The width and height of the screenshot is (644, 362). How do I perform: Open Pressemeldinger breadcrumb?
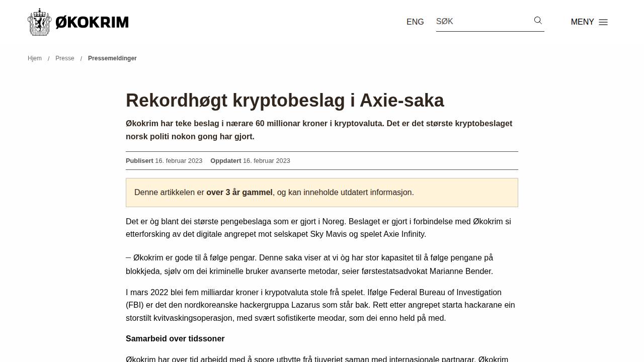click(x=112, y=58)
